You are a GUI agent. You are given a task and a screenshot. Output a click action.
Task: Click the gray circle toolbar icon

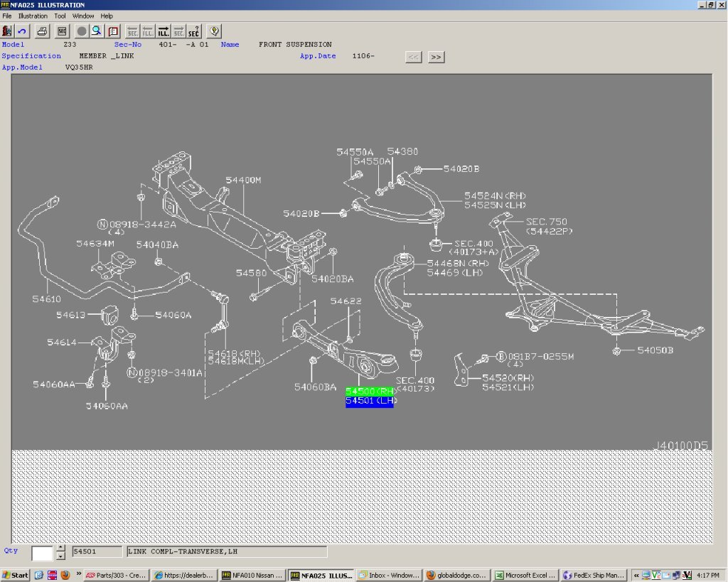click(x=82, y=31)
